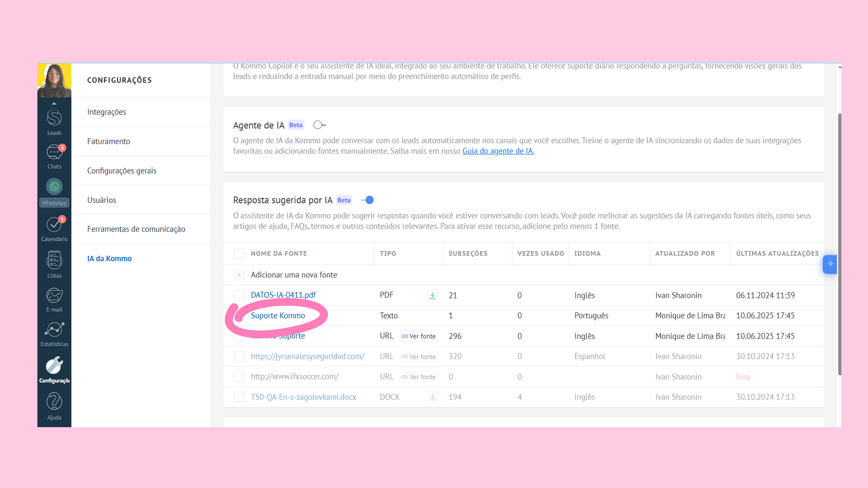Download the TSO-QA-En-s-zagolovkami.docx file icon
868x488 pixels.
(432, 397)
